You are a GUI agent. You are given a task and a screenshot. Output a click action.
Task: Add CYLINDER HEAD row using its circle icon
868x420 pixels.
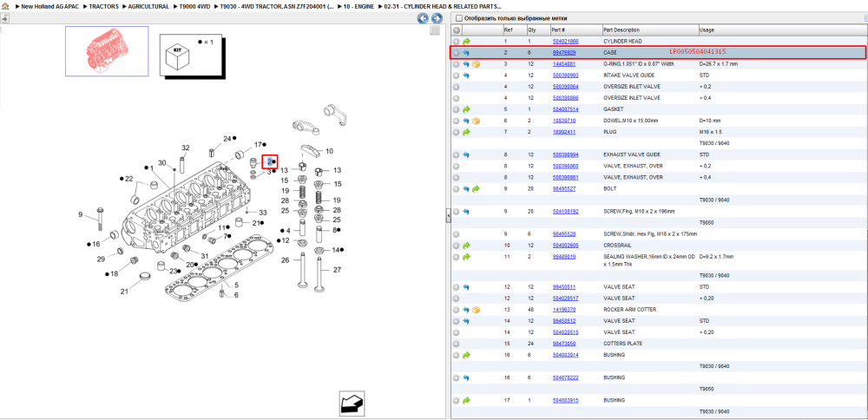457,42
